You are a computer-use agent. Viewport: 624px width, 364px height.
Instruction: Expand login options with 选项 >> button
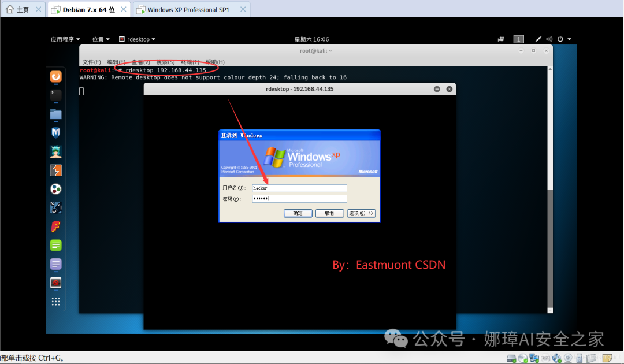pyautogui.click(x=361, y=213)
